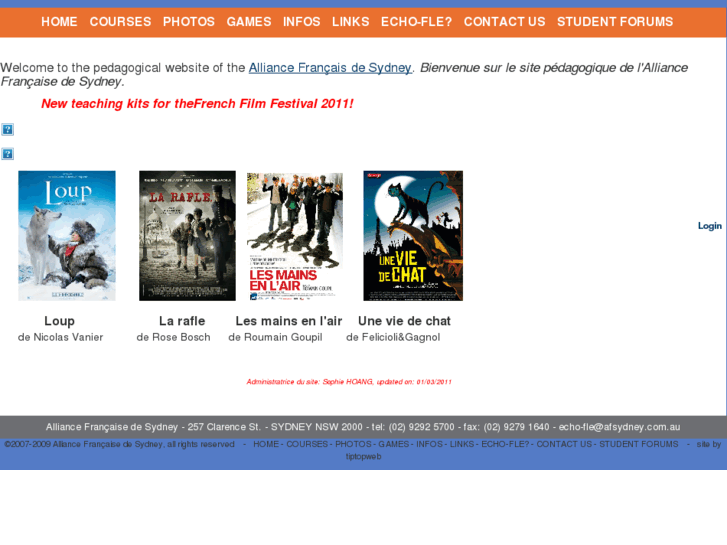
Task: Click the Administratrice du site update note
Action: click(x=349, y=382)
